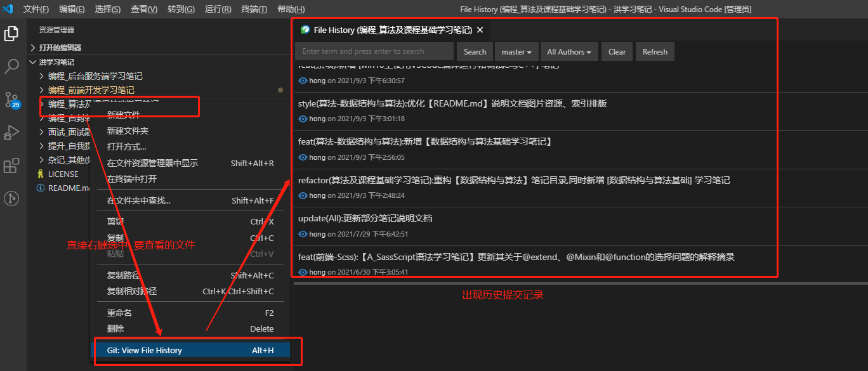The image size is (868, 371).
Task: Select the LICENSE file in Explorer
Action: click(x=62, y=173)
